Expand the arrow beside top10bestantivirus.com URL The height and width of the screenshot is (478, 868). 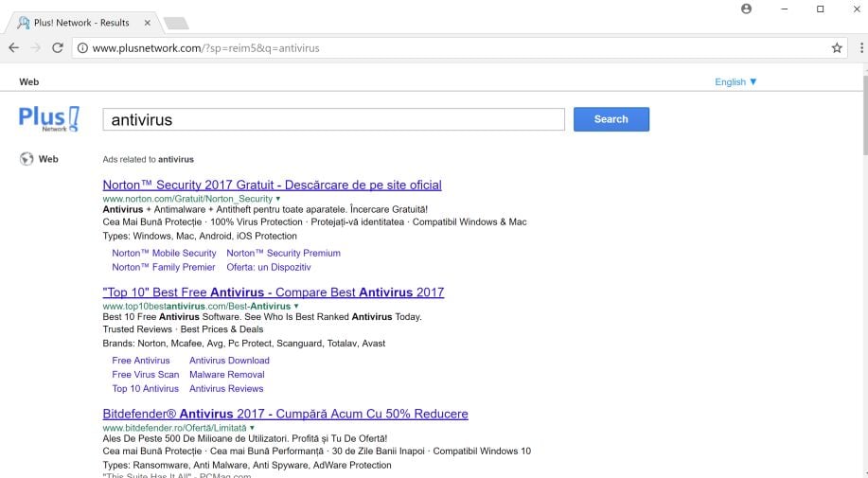[296, 306]
